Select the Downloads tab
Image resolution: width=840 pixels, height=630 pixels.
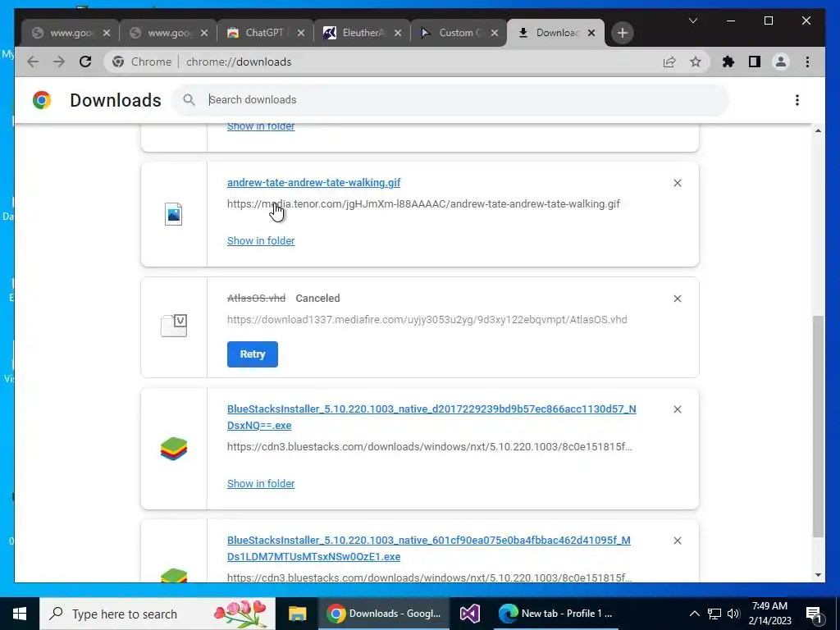coord(555,33)
